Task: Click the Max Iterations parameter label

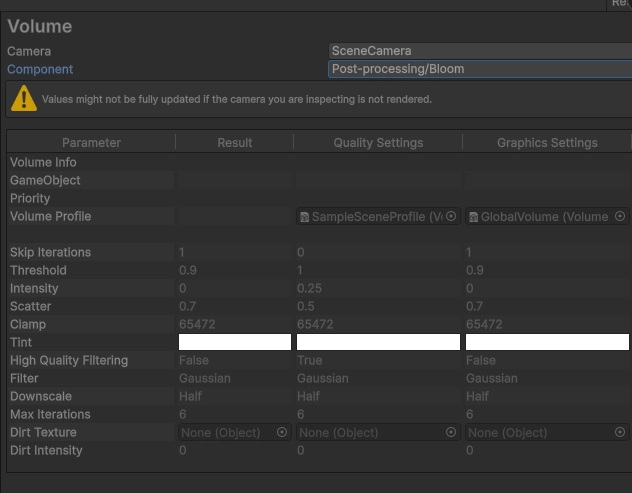Action: pos(50,414)
